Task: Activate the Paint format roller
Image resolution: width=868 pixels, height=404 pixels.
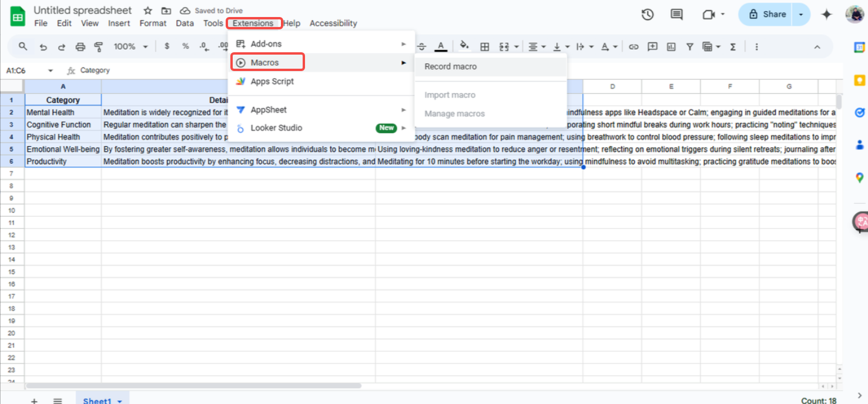Action: 98,46
